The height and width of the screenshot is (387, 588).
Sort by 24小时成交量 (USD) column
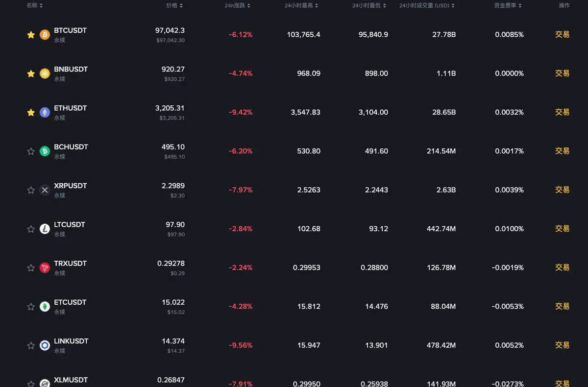click(427, 5)
